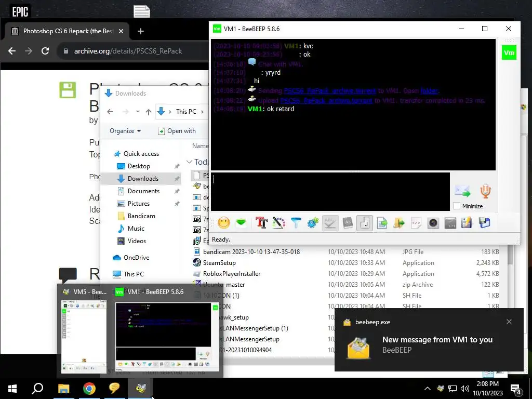Reload the archive.org page
The height and width of the screenshot is (399, 532).
[x=45, y=51]
